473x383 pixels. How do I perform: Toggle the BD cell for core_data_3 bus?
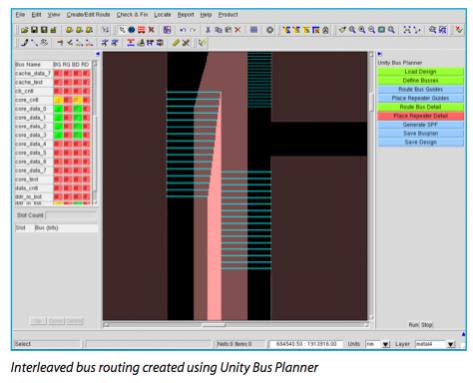pos(78,135)
